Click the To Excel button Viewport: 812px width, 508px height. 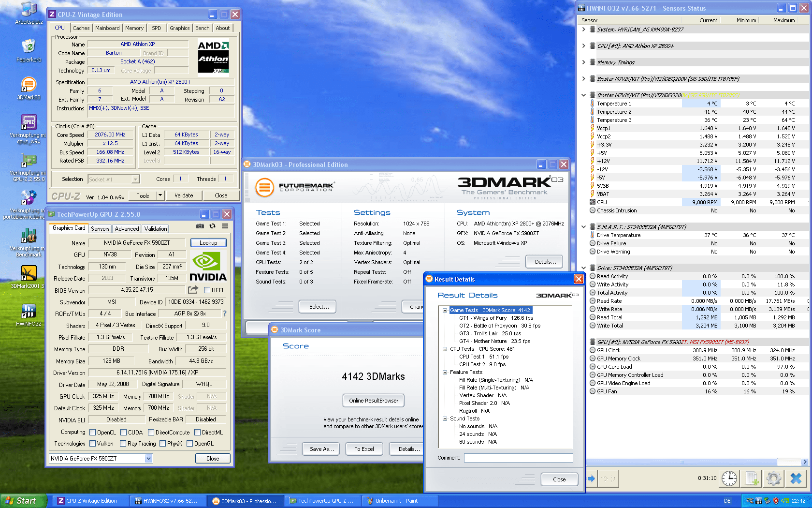coord(364,449)
